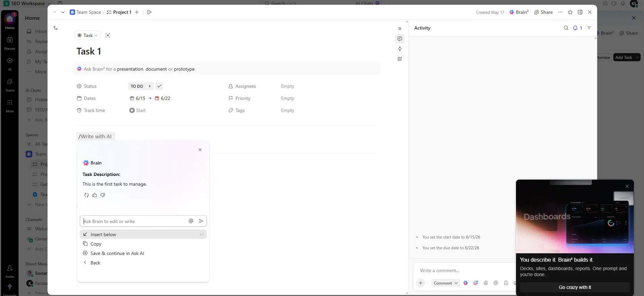Dismiss the Dashboards promo popup
The image size is (644, 296).
click(627, 186)
